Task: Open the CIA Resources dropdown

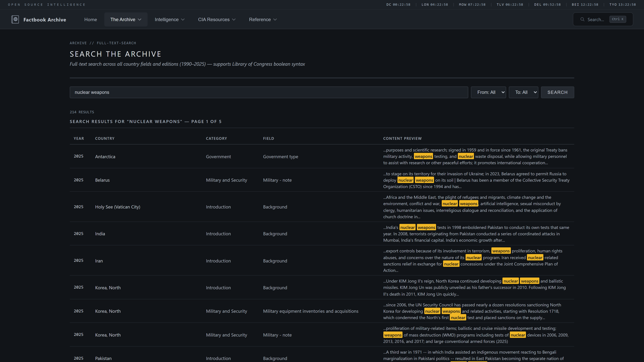Action: tap(217, 19)
